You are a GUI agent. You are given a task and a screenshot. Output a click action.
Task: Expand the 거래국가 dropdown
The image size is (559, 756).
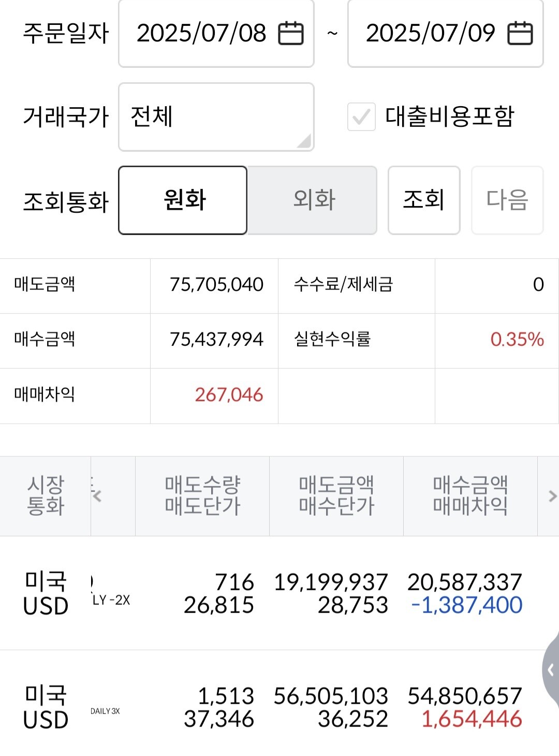click(x=216, y=117)
